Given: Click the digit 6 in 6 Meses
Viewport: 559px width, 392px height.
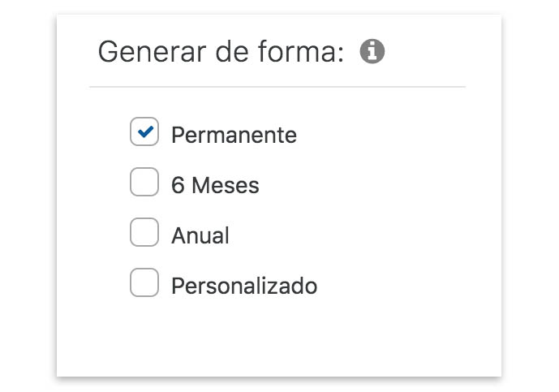Looking at the screenshot, I should point(178,186).
